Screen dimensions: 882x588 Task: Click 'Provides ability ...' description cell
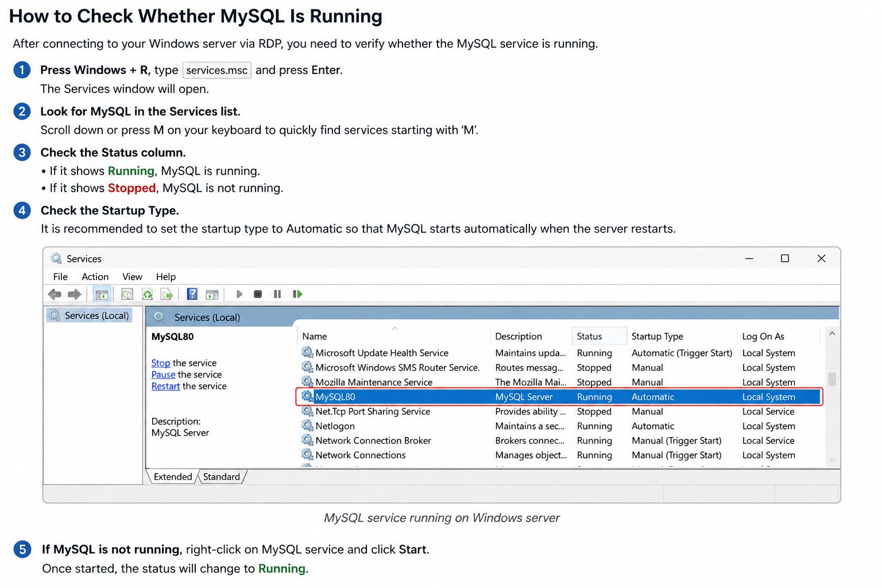click(x=531, y=412)
